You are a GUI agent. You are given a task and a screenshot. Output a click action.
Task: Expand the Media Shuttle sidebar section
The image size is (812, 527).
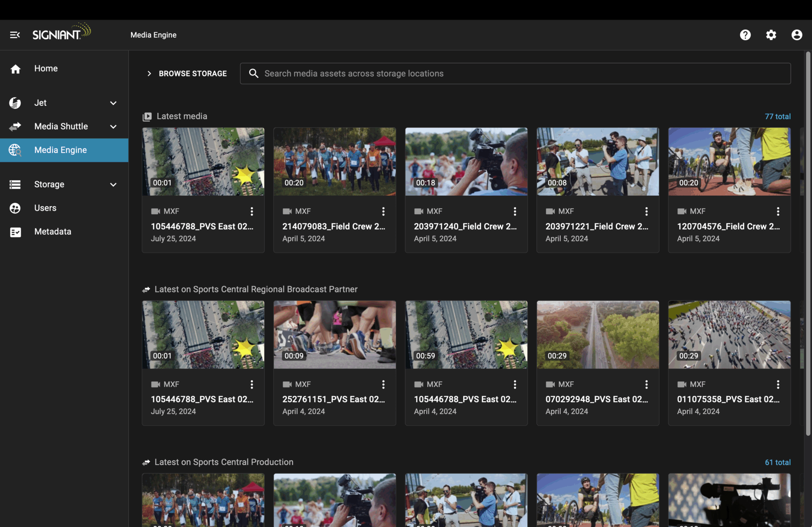[113, 127]
